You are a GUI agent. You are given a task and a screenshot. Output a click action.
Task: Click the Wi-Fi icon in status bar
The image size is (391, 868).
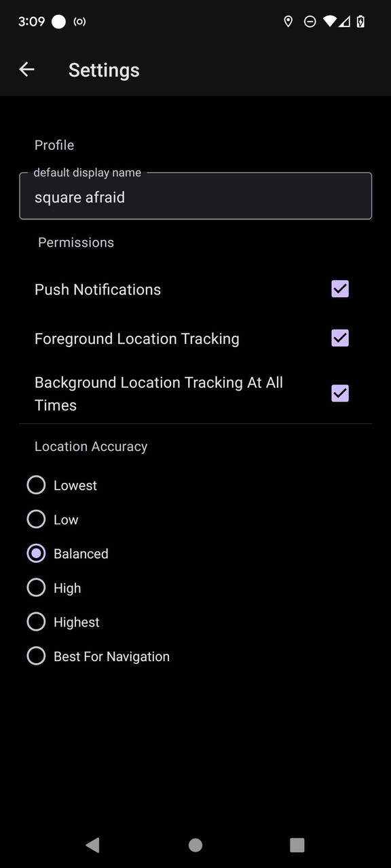coord(331,21)
